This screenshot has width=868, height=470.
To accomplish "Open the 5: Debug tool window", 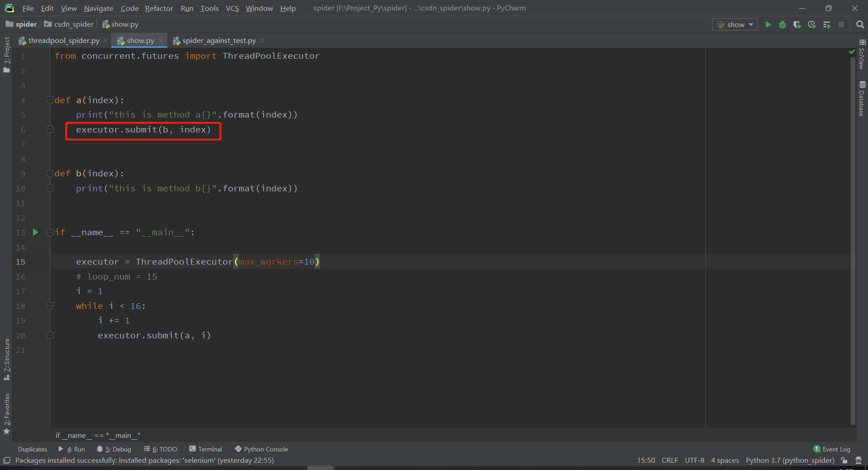I will 114,449.
